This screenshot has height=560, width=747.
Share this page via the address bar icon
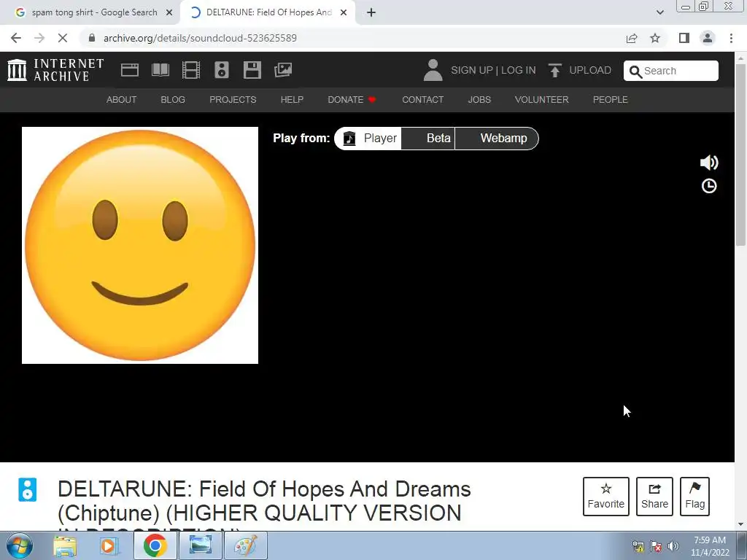click(632, 38)
